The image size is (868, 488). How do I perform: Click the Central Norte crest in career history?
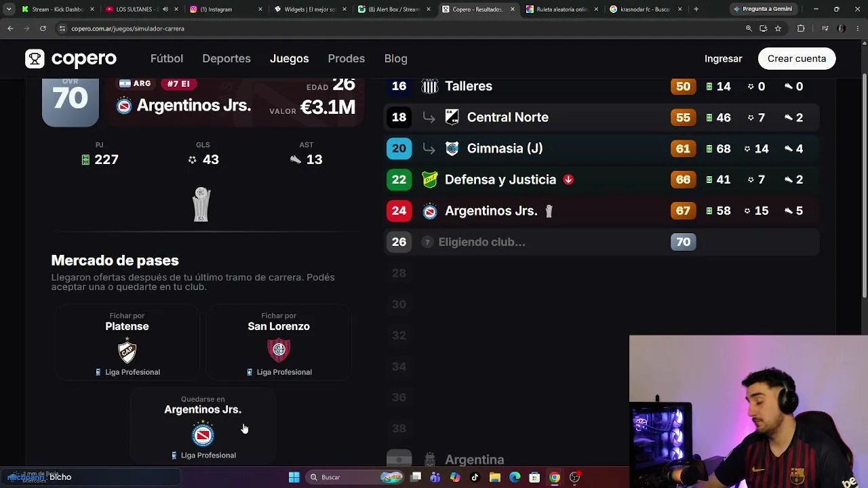coord(452,117)
